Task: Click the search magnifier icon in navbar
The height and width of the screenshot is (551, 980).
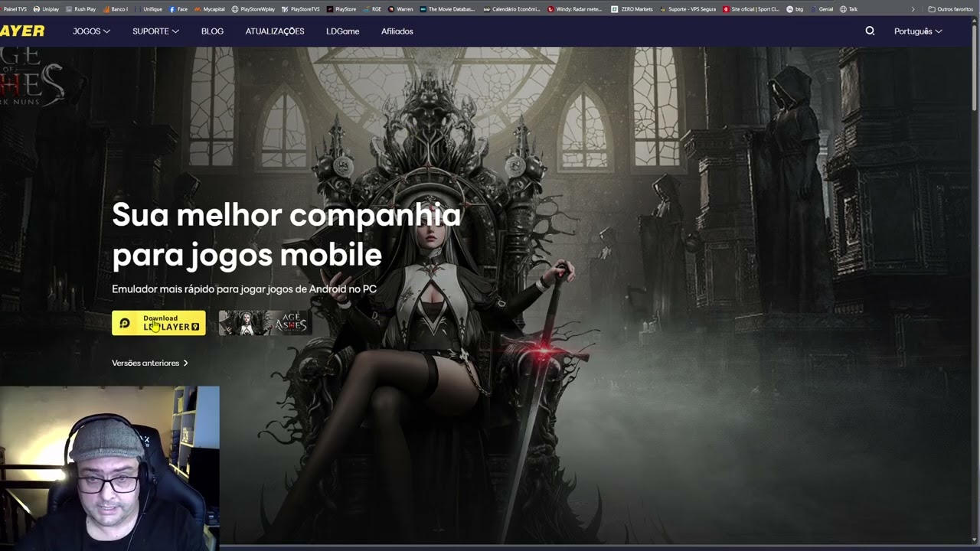Action: [x=870, y=31]
